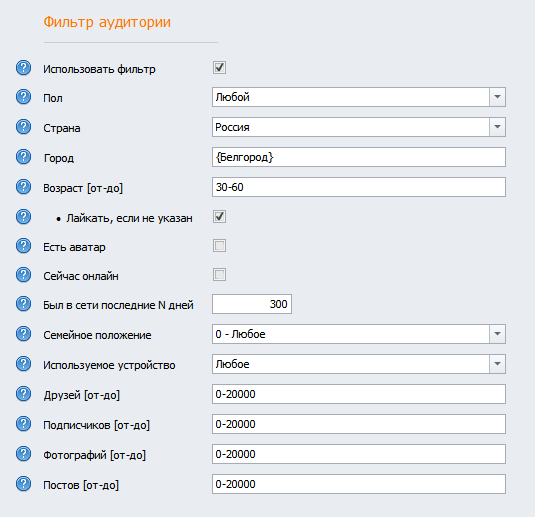
Task: Toggle Лайкать, если не указан checkbox
Action: 219,217
